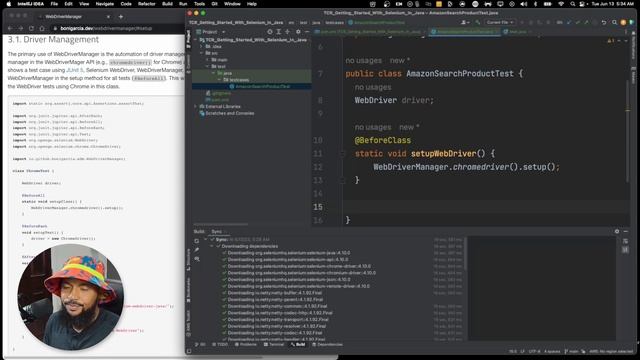Select opened file locator icon in Project panel

click(270, 31)
